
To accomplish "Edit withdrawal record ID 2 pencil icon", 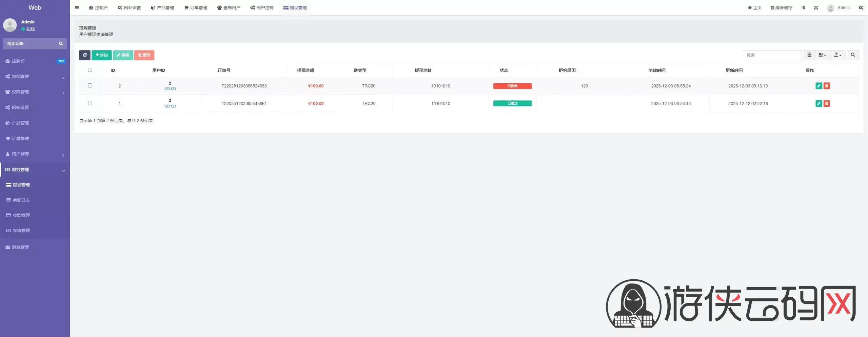I will [x=818, y=86].
